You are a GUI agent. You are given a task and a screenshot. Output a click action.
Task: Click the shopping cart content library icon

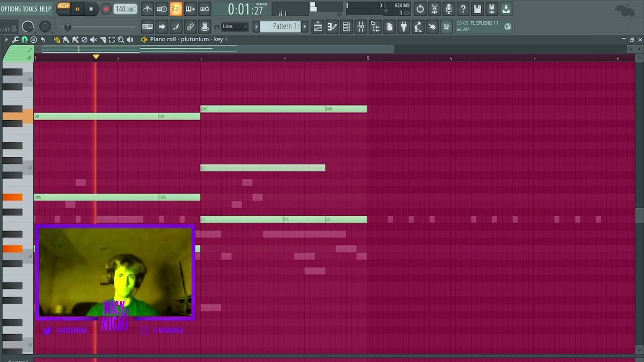446,27
